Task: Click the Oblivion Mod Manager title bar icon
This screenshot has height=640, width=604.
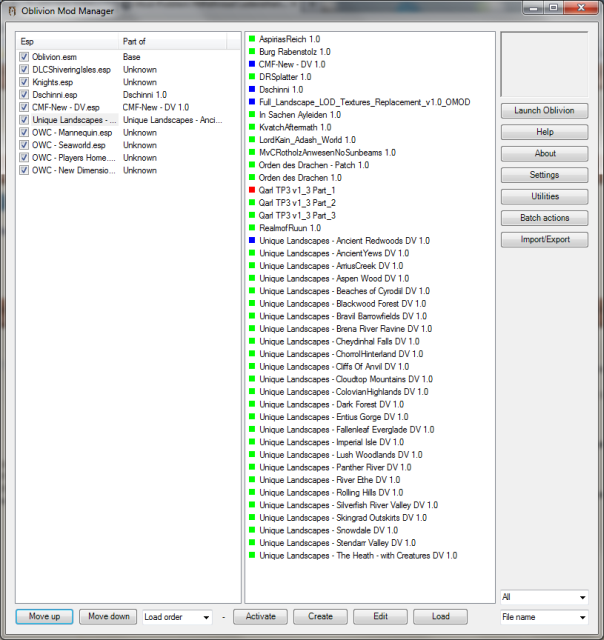Action: (12, 10)
